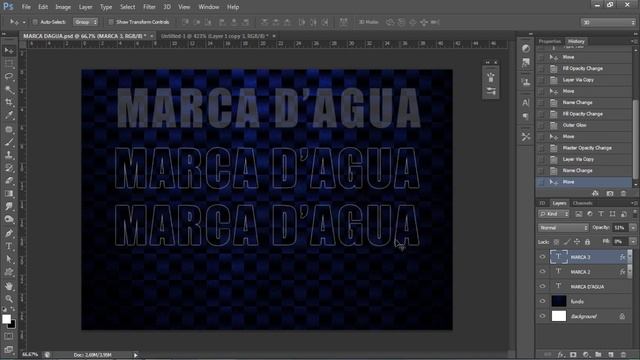Create new snapshot camera icon in History
The height and width of the screenshot is (360, 640).
pyautogui.click(x=610, y=193)
